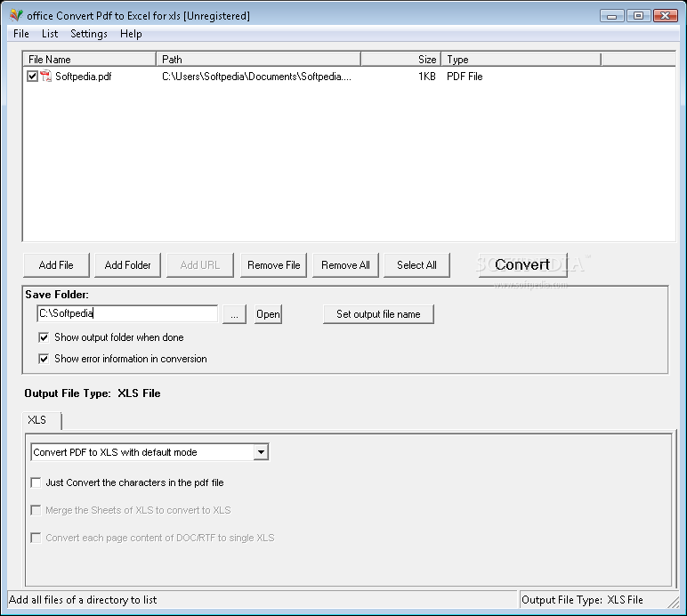687x616 pixels.
Task: Check Merge the Sheets of XLS option
Action: [36, 510]
